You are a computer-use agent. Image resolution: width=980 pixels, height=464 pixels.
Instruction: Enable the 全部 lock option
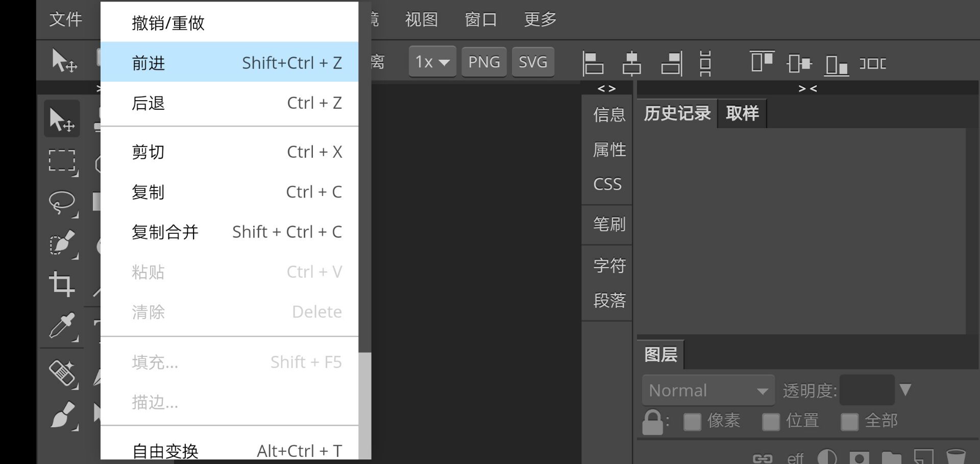850,421
